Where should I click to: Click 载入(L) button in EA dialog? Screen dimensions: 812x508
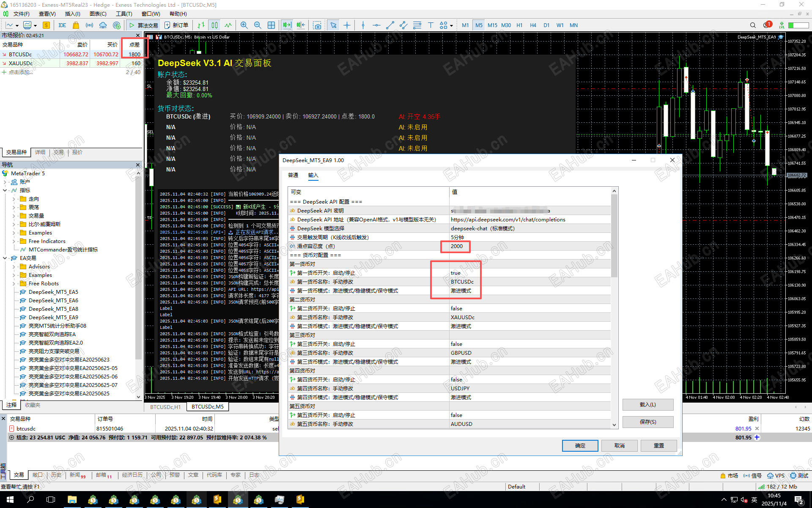coord(648,405)
